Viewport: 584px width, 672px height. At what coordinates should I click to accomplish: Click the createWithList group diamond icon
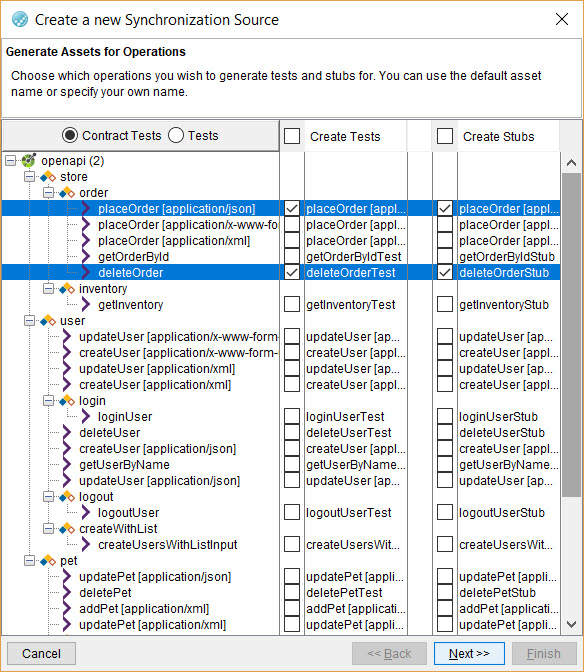[x=67, y=529]
